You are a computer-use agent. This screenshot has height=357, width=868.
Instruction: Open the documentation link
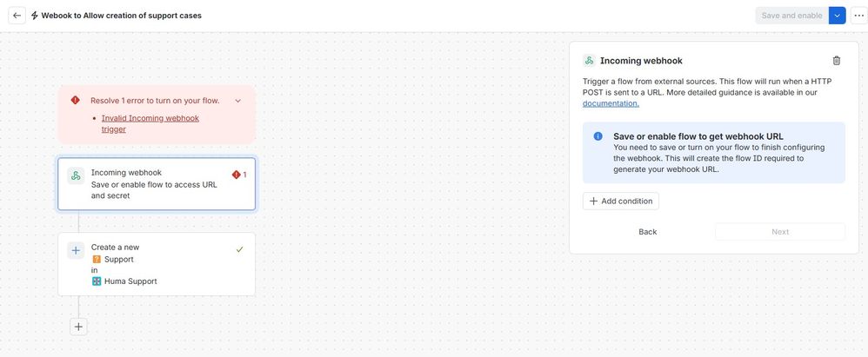click(x=611, y=103)
